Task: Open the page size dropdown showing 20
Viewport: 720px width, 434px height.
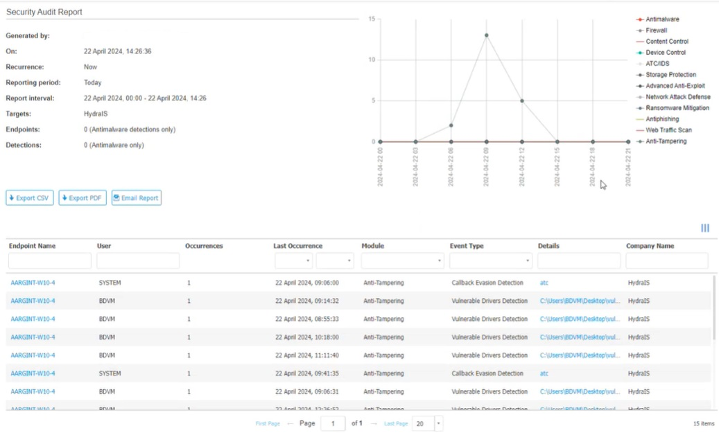Action: pyautogui.click(x=424, y=424)
